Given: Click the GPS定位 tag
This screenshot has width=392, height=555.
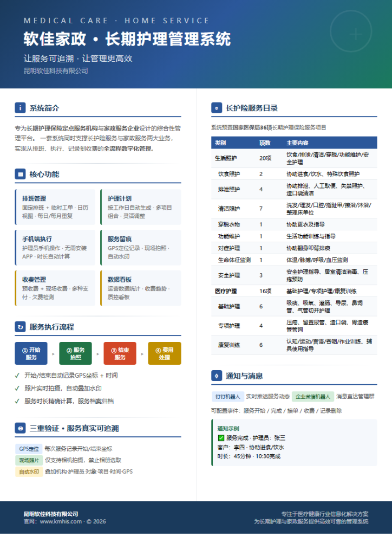Looking at the screenshot, I should point(29,449).
